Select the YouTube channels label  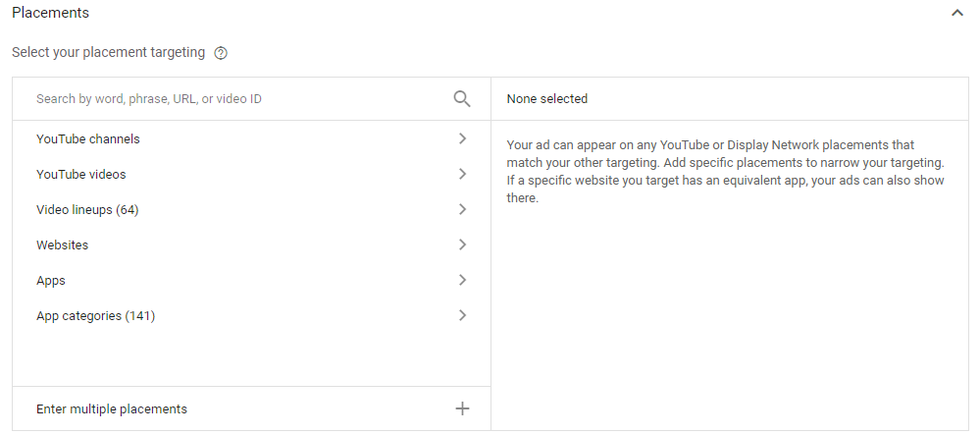[88, 139]
